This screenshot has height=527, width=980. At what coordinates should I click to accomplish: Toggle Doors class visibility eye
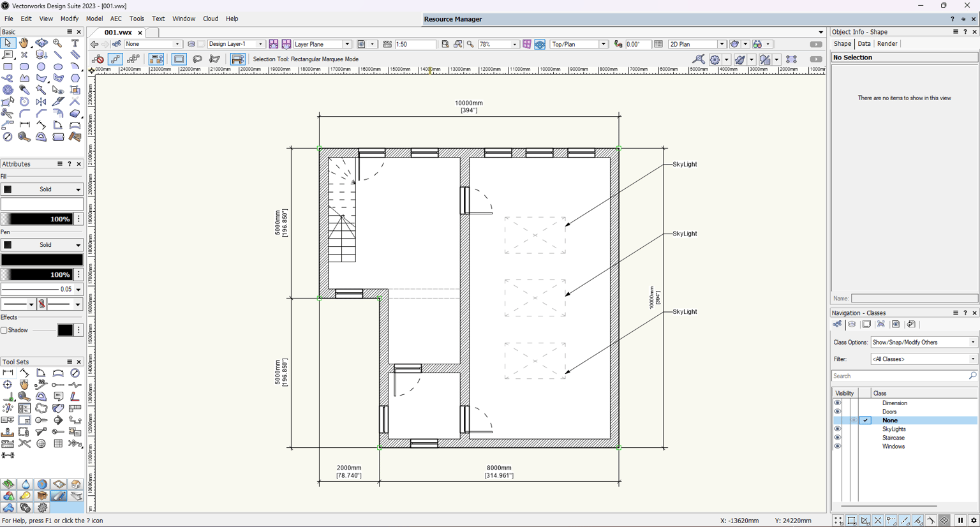point(837,412)
